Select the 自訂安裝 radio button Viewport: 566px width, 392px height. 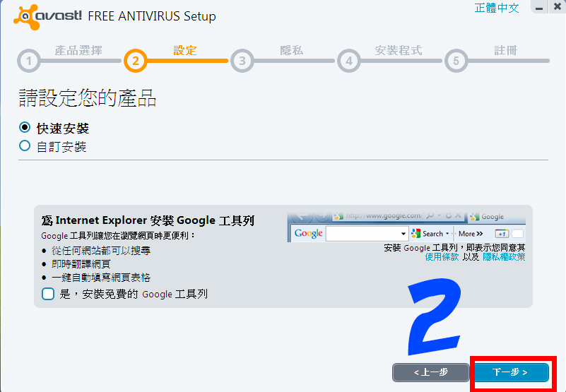(x=25, y=145)
